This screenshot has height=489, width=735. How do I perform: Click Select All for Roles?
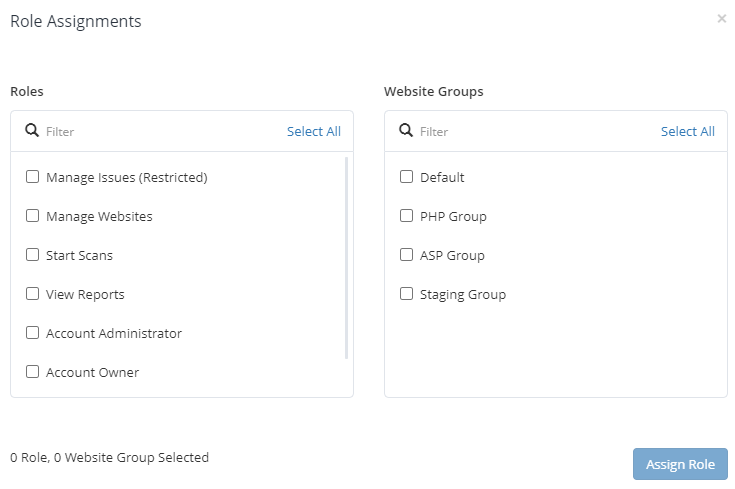click(x=314, y=131)
